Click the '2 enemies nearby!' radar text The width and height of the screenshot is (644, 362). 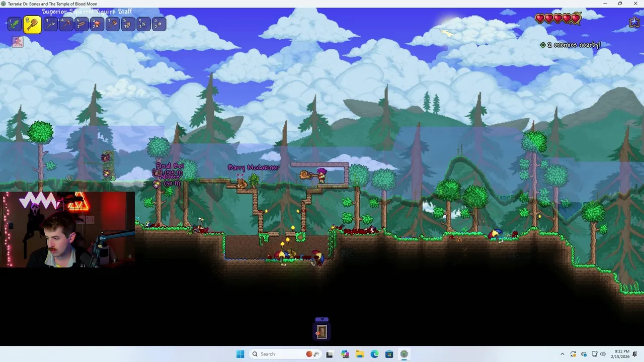pos(571,45)
